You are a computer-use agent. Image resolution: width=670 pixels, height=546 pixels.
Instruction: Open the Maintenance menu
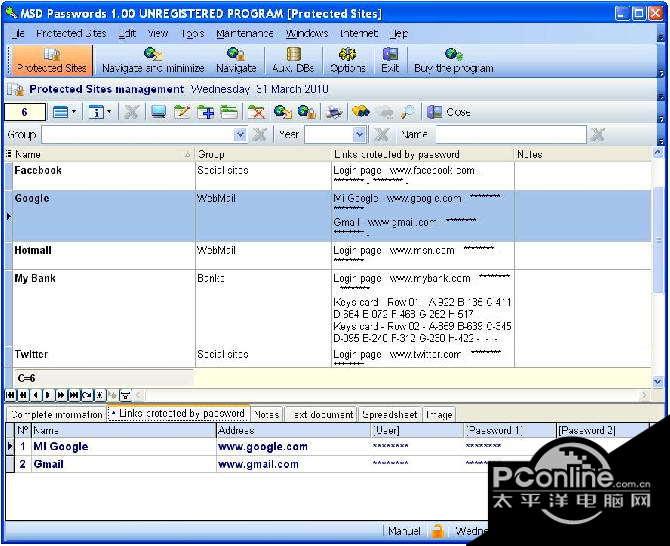[244, 33]
